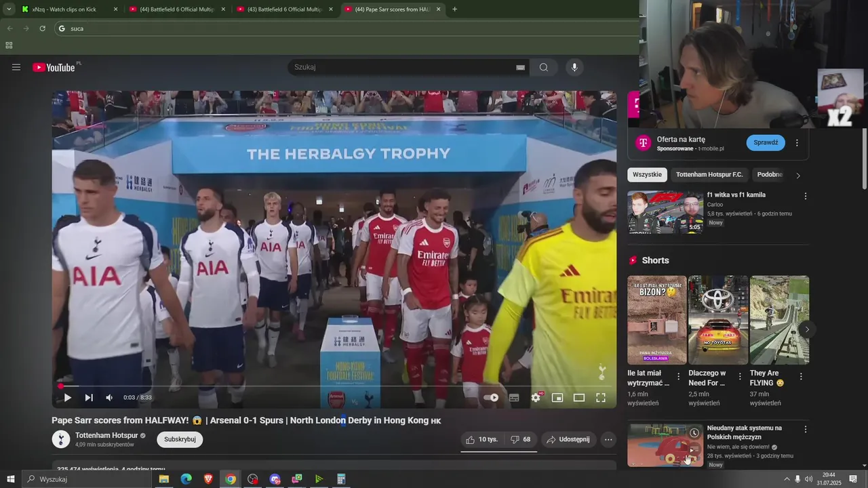Play the video with the play button

pos(67,398)
